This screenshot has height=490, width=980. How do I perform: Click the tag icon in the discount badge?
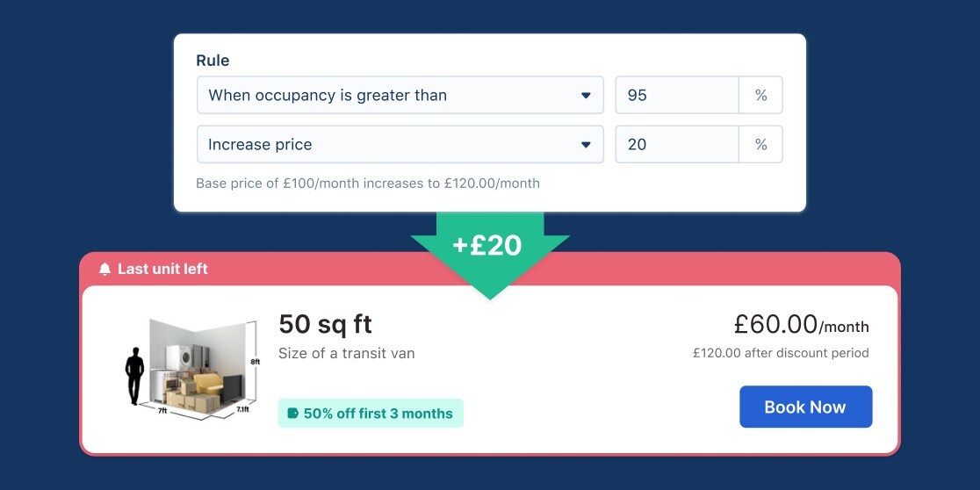pos(293,414)
